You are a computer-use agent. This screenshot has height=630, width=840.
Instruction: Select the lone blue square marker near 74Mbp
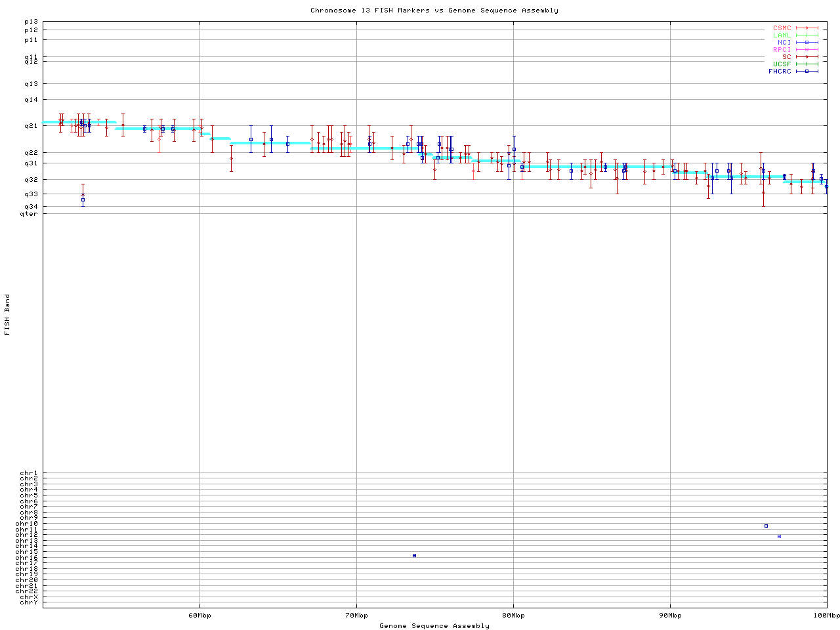pyautogui.click(x=414, y=556)
